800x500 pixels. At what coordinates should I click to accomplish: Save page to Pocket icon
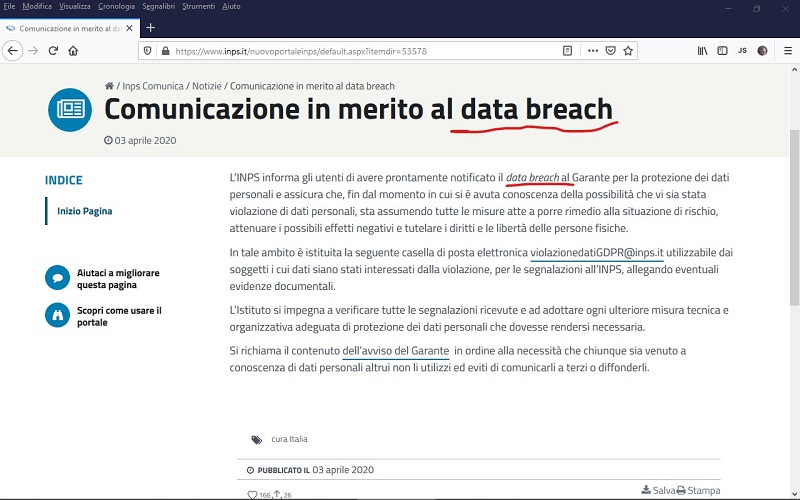[x=610, y=51]
